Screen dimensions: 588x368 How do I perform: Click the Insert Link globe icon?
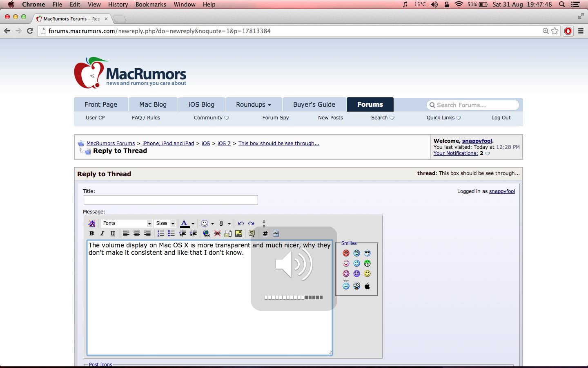click(206, 233)
